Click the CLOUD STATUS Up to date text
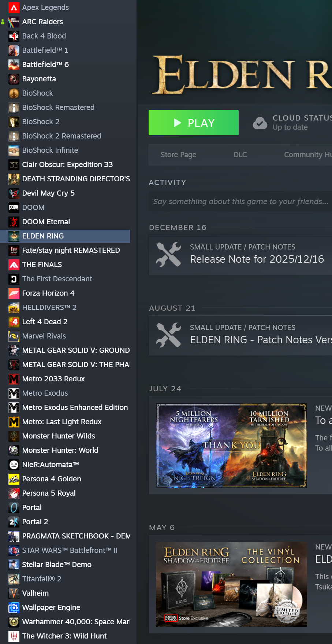Image resolution: width=332 pixels, height=644 pixels. [x=302, y=123]
